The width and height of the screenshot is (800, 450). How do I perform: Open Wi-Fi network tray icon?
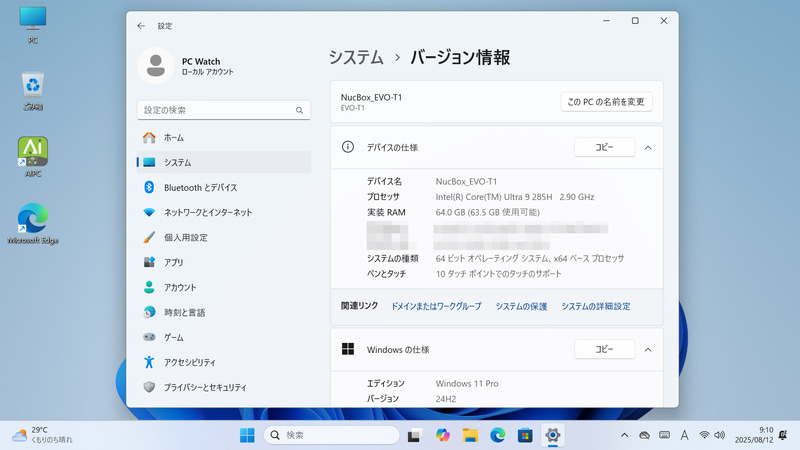tap(704, 435)
